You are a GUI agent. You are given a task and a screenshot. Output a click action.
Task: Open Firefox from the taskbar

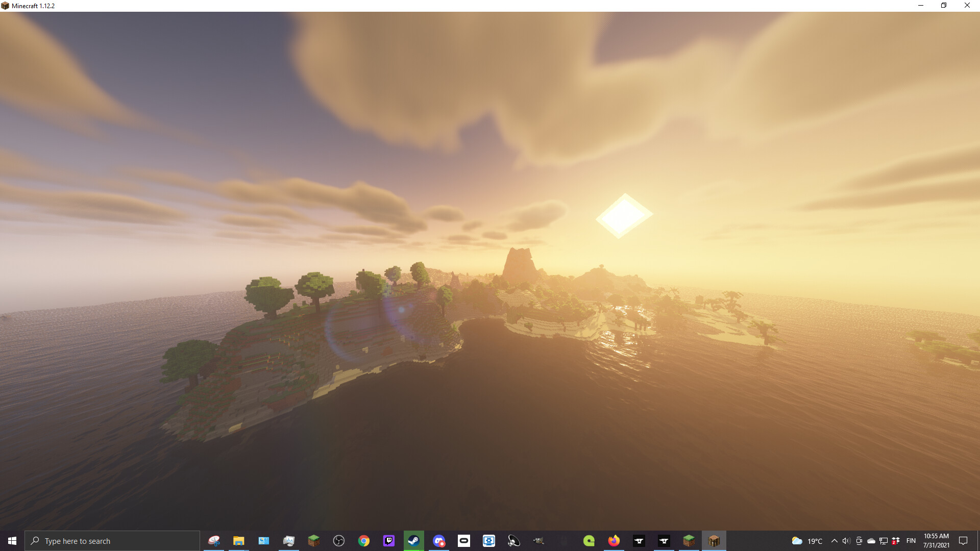614,541
